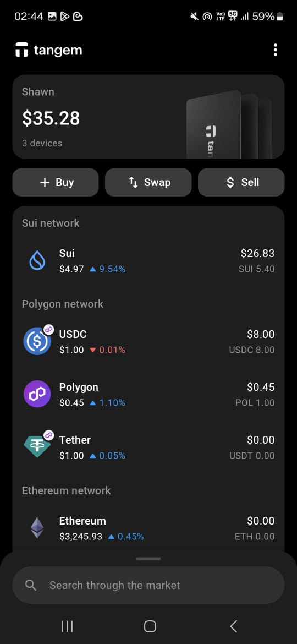Tap the Swap button
Screen dimensions: 297x644
click(x=148, y=182)
